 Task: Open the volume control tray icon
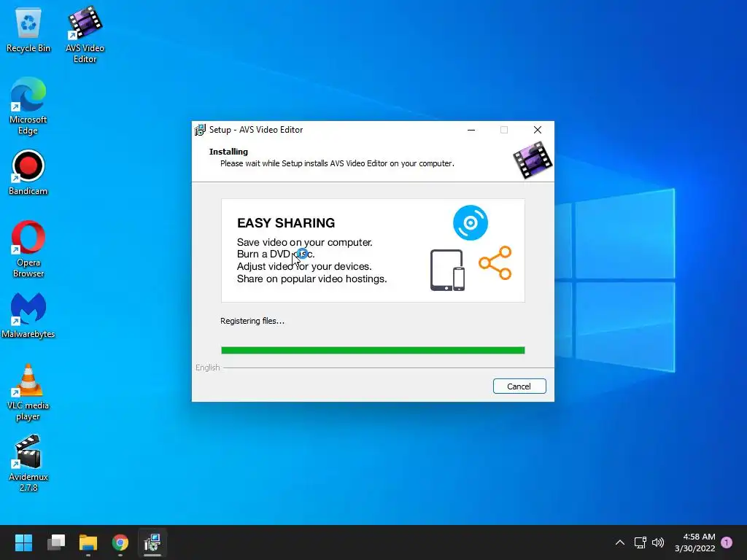658,542
